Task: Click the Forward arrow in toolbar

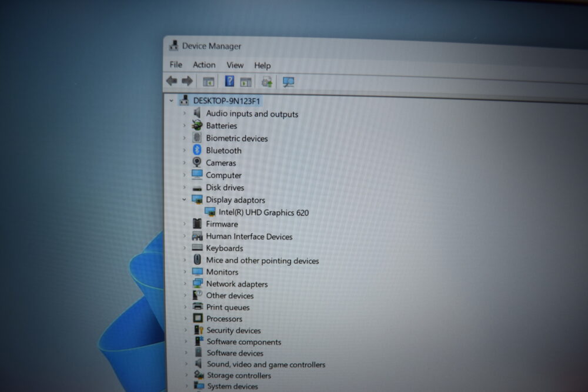Action: pyautogui.click(x=187, y=81)
